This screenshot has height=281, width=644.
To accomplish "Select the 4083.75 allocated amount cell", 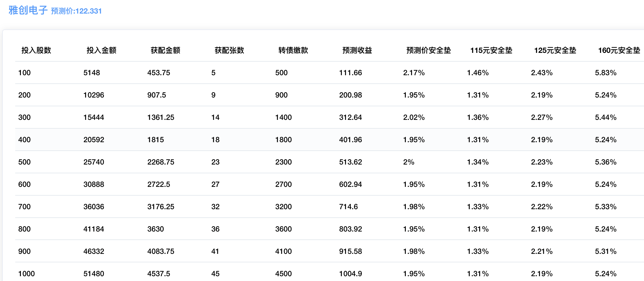I will [x=161, y=251].
